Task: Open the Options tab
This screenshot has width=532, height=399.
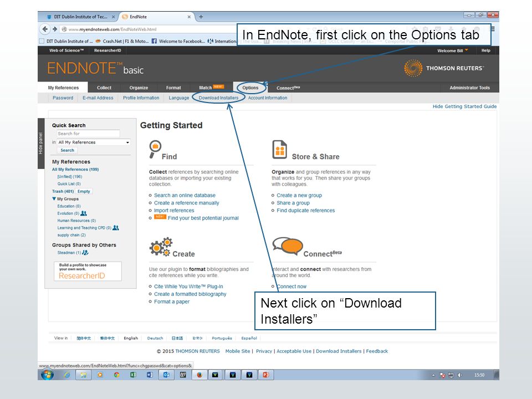Action: pyautogui.click(x=250, y=88)
